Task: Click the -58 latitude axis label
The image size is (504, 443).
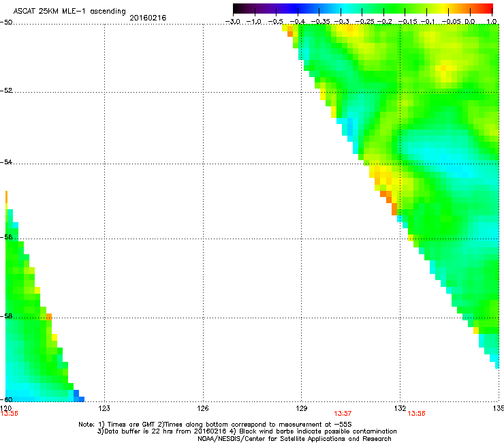Action: [6, 316]
